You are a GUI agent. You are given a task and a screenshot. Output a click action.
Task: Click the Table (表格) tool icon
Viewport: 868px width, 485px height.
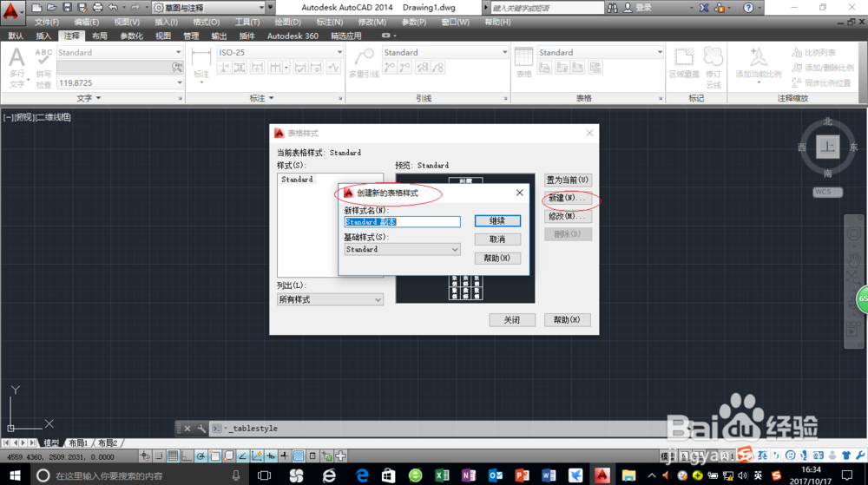click(523, 62)
